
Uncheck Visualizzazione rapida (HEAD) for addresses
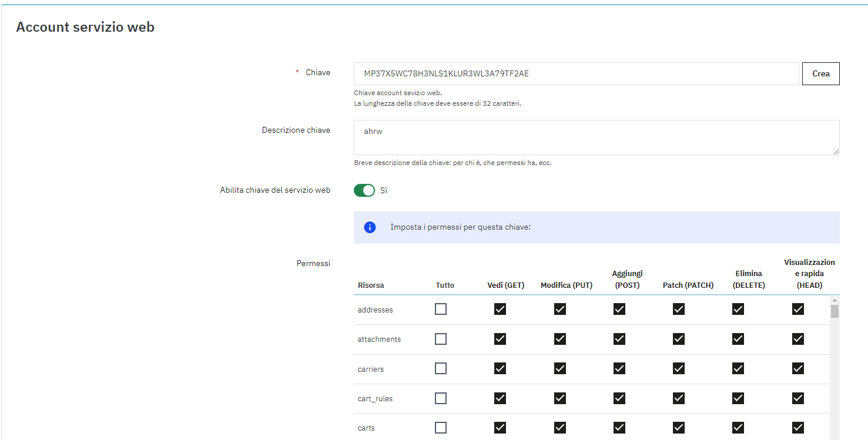[x=798, y=309]
